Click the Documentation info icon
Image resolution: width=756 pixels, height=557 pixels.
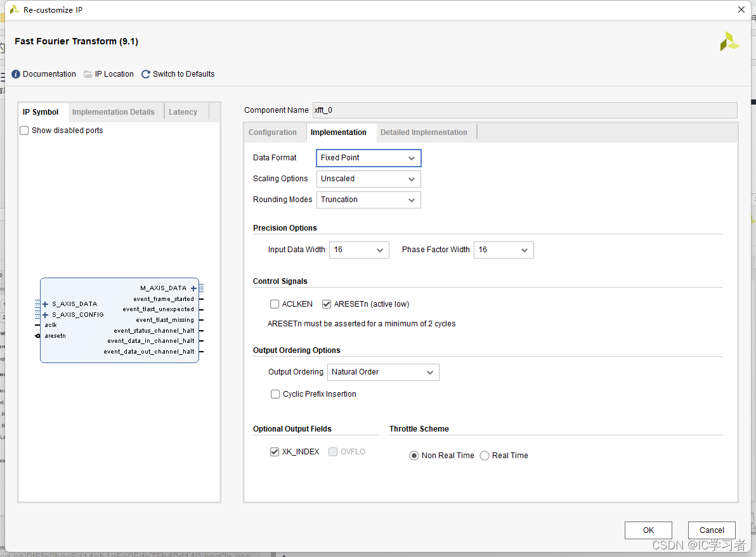pos(16,74)
